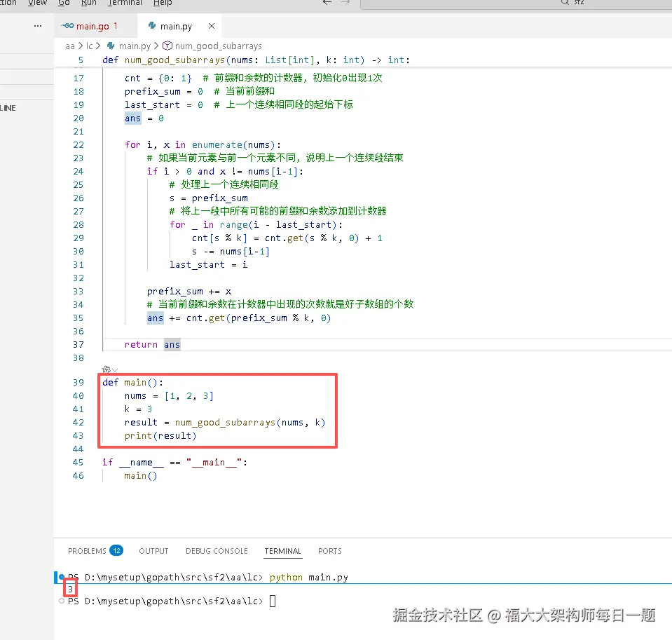Select the main.py breadcrumb item

[x=135, y=46]
